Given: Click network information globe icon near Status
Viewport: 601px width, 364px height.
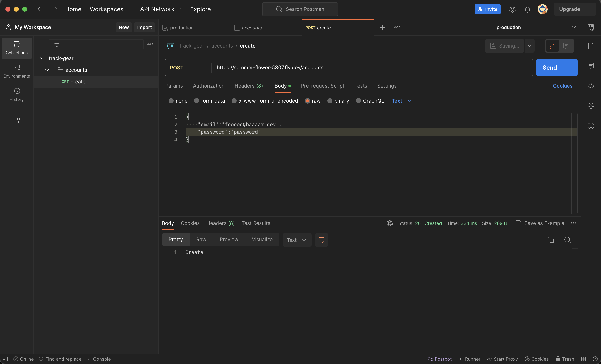Looking at the screenshot, I should (x=390, y=223).
